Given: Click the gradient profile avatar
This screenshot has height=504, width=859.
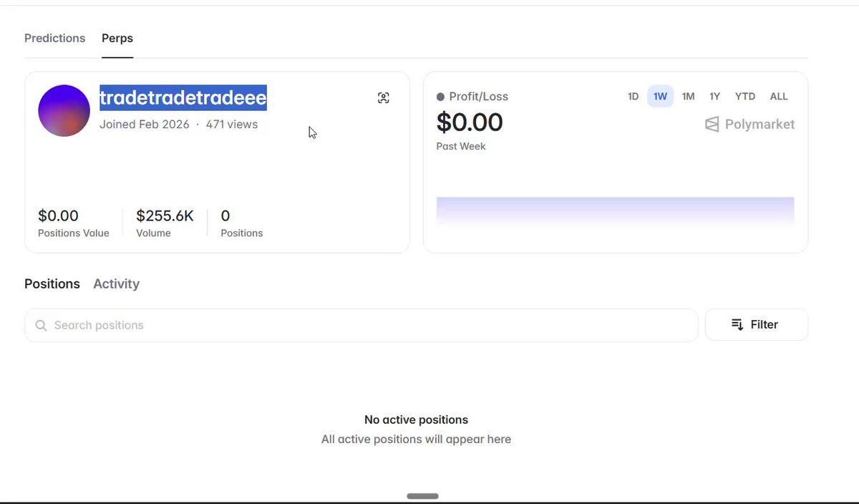Looking at the screenshot, I should [x=64, y=110].
